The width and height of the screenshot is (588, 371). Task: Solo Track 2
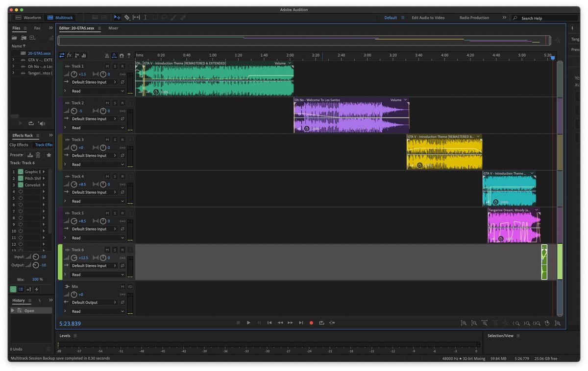tap(115, 103)
